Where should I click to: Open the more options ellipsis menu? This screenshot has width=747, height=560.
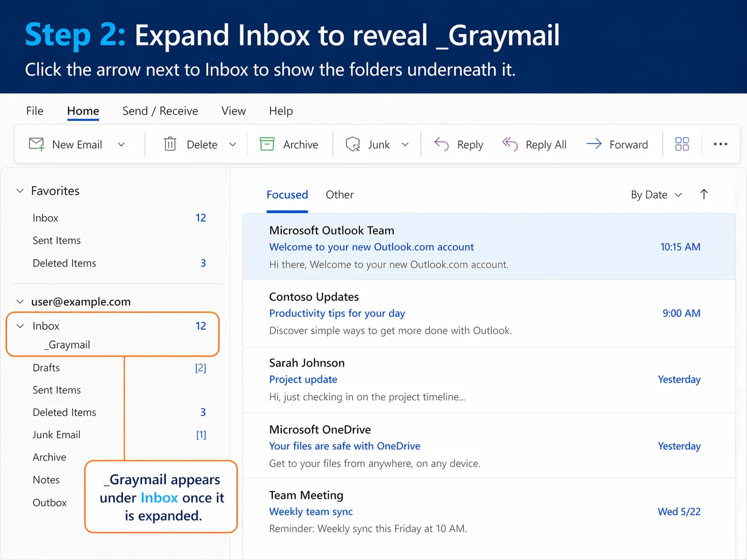pos(721,144)
